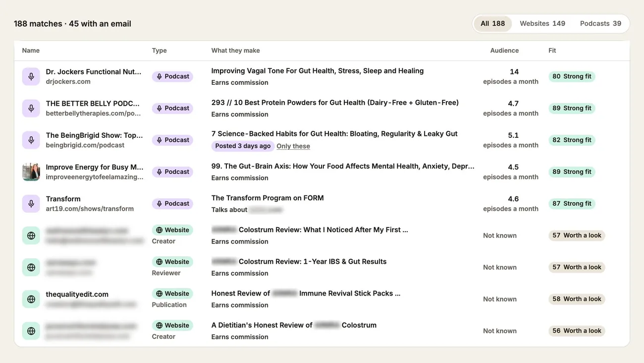The image size is (644, 363).
Task: Click '56 Worth a look' badge
Action: pos(577,331)
